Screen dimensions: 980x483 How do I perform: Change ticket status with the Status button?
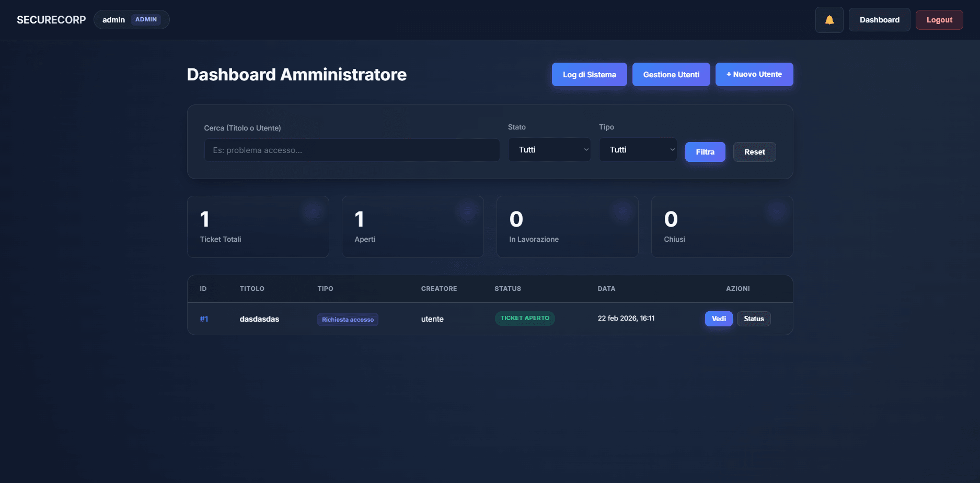754,319
